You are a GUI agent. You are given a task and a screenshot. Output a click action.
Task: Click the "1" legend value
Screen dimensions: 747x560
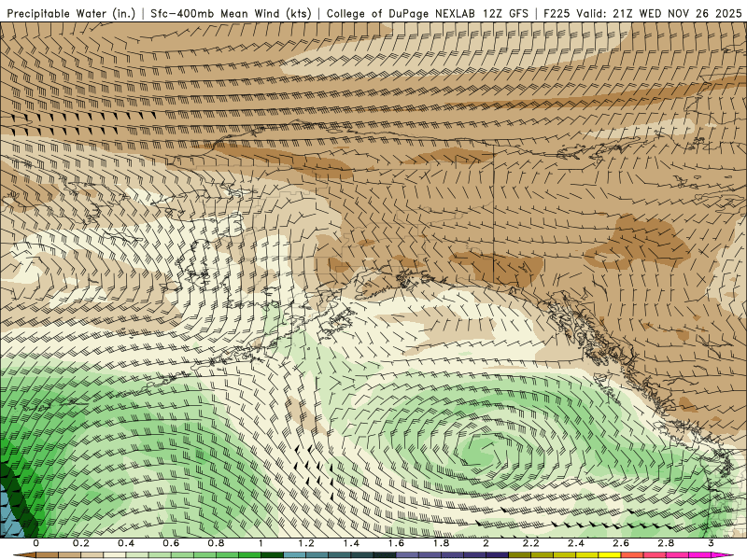point(261,543)
